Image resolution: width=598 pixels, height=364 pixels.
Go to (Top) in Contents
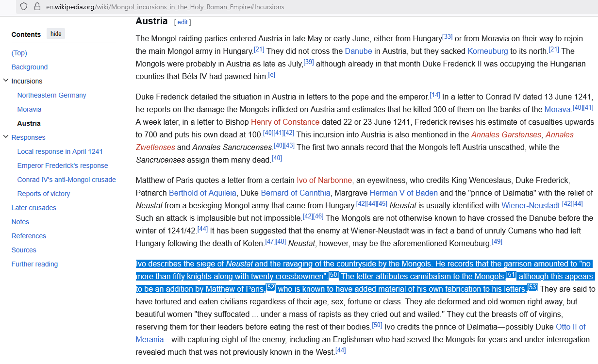coord(19,53)
